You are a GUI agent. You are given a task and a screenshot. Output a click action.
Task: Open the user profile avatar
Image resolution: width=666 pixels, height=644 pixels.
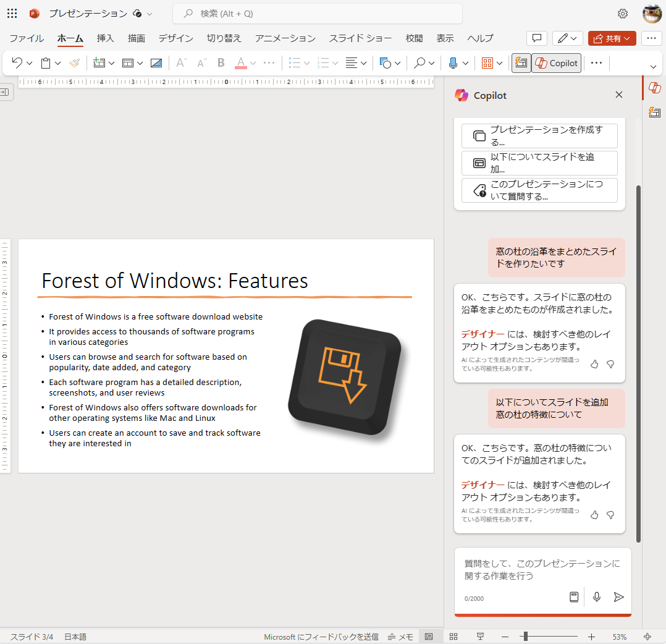click(652, 14)
